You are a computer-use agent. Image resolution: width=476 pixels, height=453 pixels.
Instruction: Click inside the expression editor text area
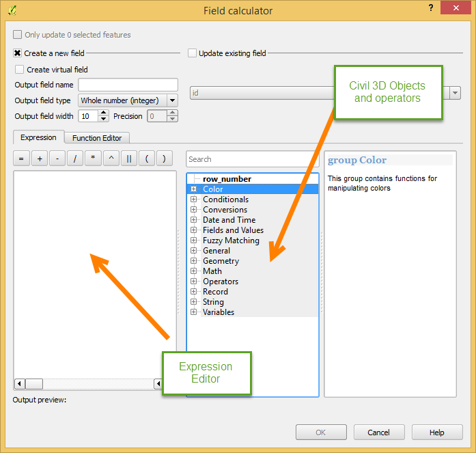95,273
